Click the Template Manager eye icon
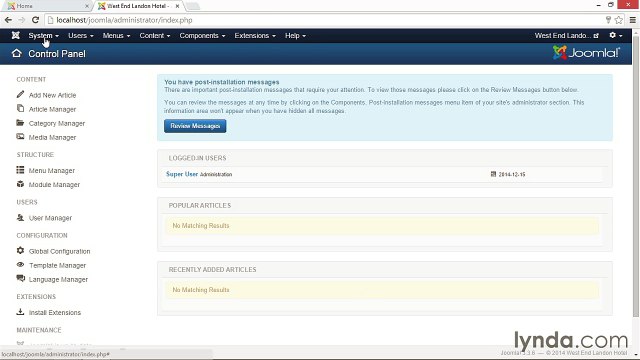 click(x=20, y=264)
